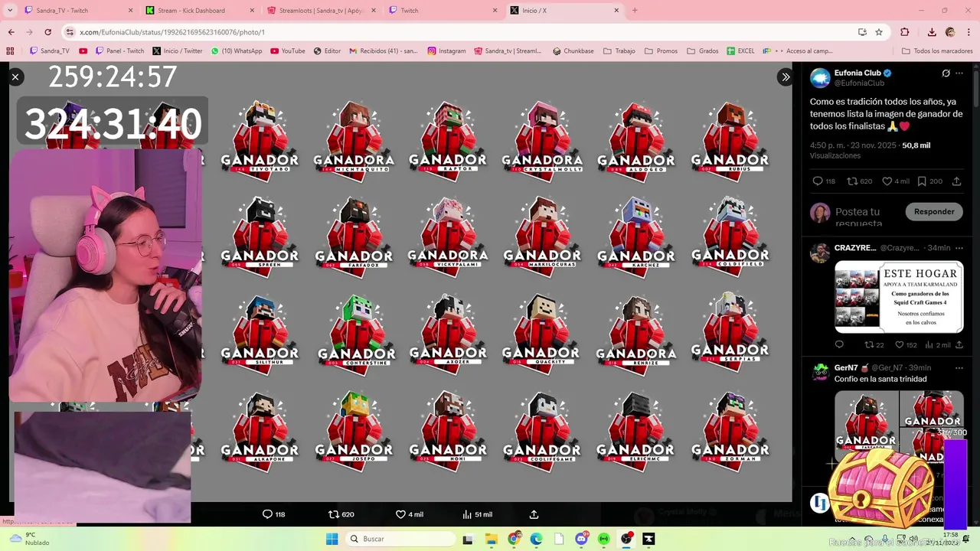Open Grok icon beside Eufonia Club name
Screen dimensions: 980x551
click(946, 73)
